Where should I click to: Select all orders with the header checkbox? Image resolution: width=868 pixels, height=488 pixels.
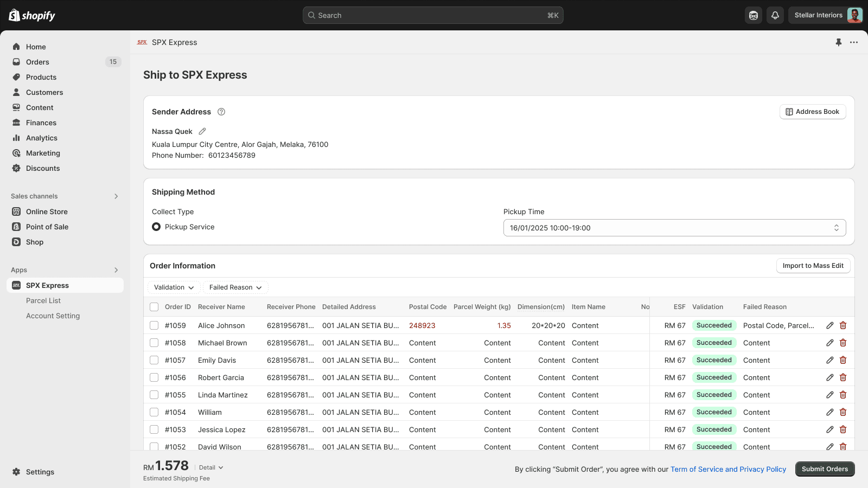coord(154,307)
